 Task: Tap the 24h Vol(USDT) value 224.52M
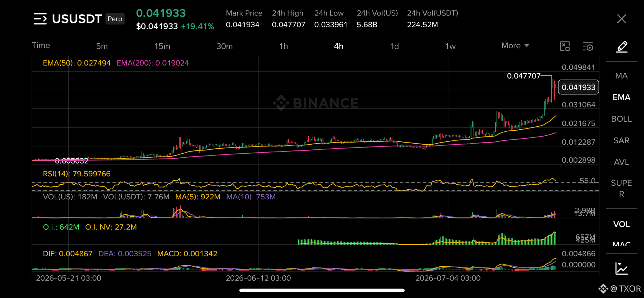(x=422, y=24)
